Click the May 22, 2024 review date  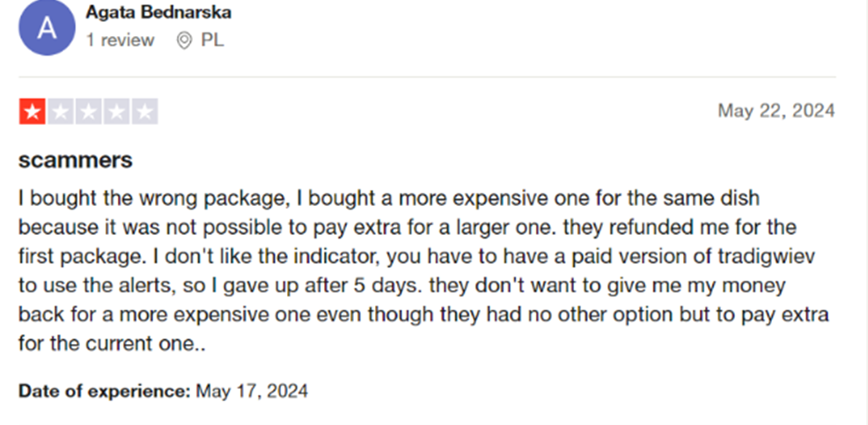[x=776, y=111]
